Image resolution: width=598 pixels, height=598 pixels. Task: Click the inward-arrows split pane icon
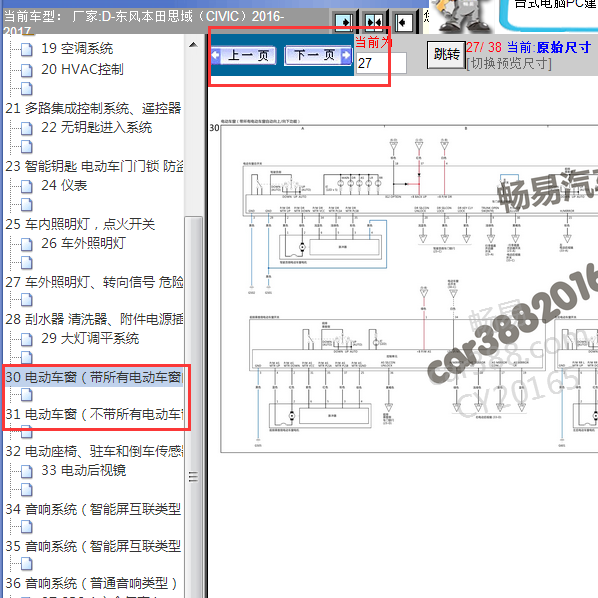click(x=374, y=22)
